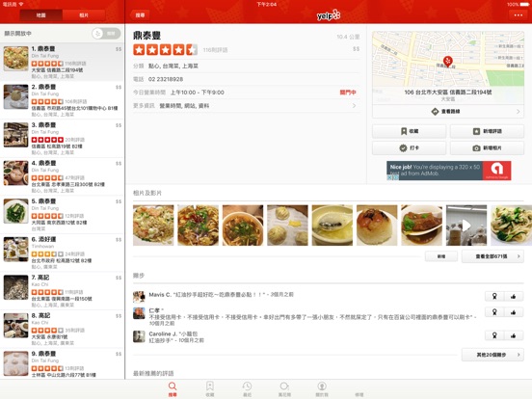Tap the 分類 categories row 點心, 台灣菜
Viewport: 532px width, 399px height.
(x=246, y=66)
